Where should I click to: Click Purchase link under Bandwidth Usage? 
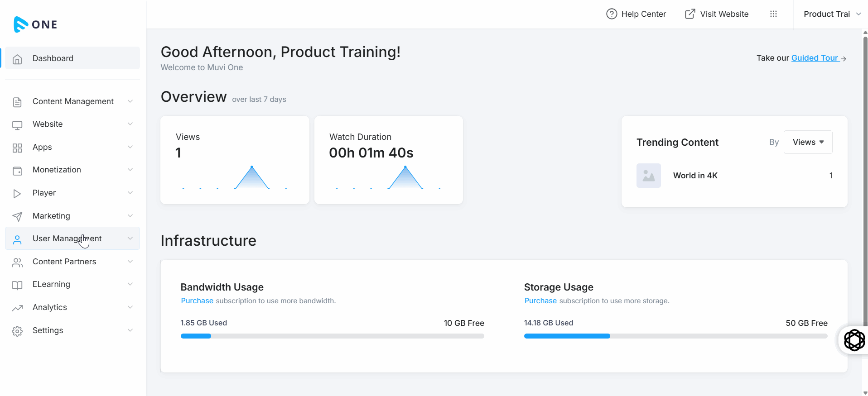[x=197, y=301]
